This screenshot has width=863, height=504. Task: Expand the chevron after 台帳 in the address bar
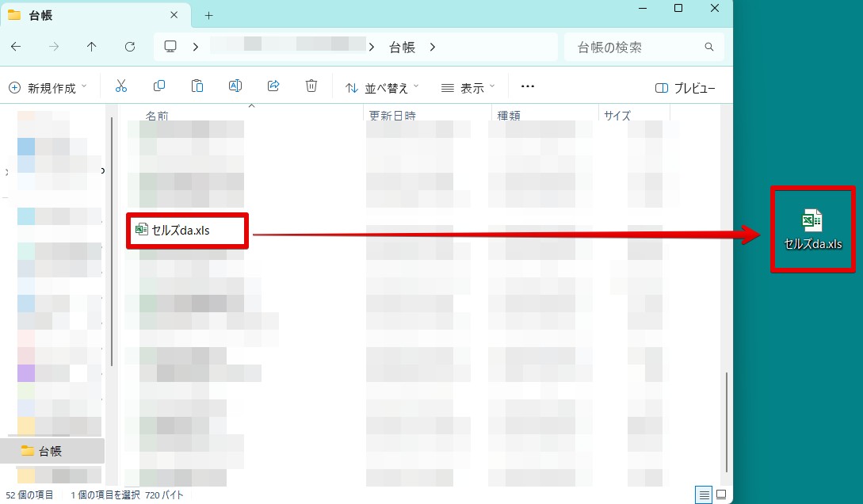point(433,48)
